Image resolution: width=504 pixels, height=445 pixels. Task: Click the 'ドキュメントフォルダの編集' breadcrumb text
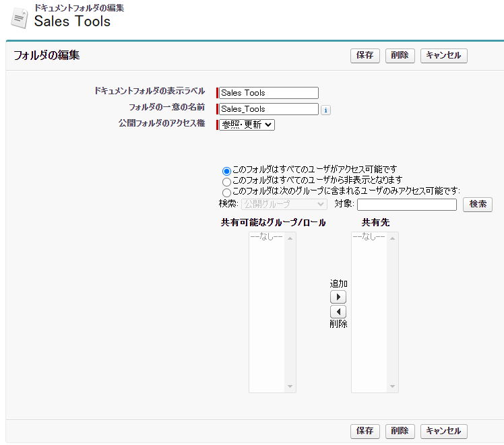[x=79, y=7]
